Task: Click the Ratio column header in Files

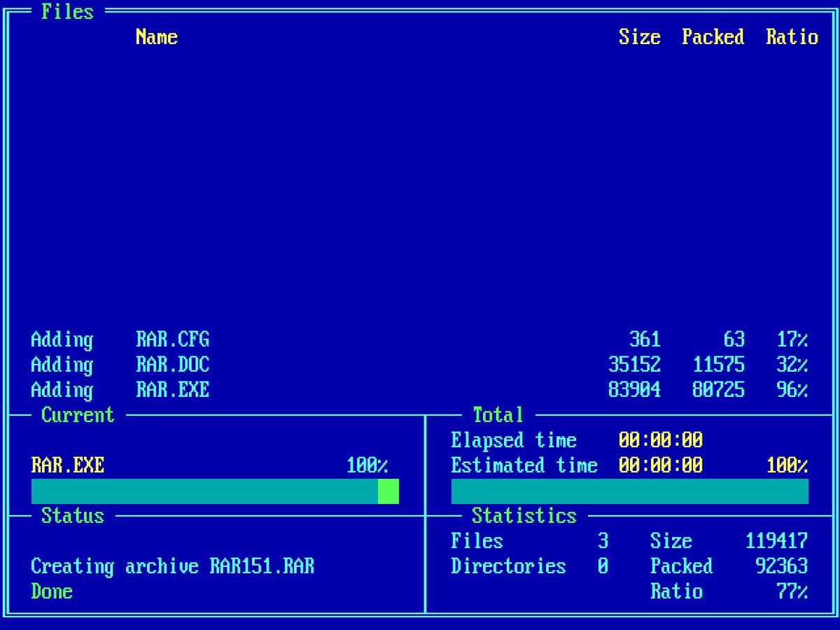Action: pyautogui.click(x=792, y=36)
